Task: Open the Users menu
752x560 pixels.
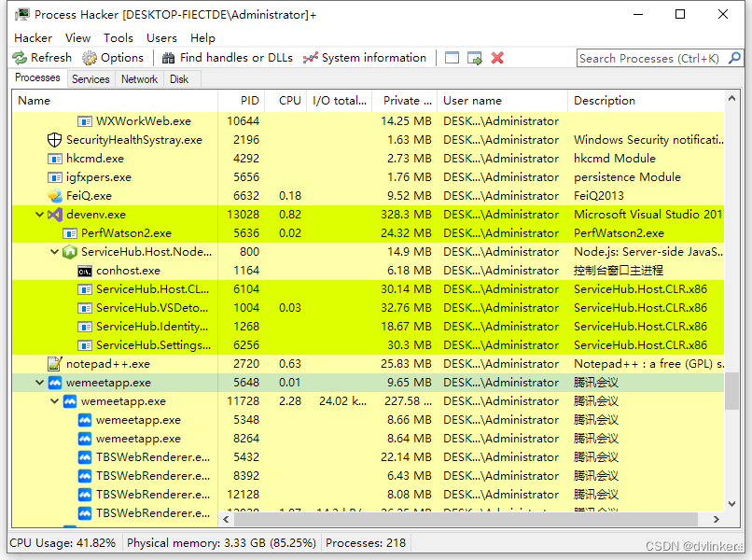Action: pos(161,38)
